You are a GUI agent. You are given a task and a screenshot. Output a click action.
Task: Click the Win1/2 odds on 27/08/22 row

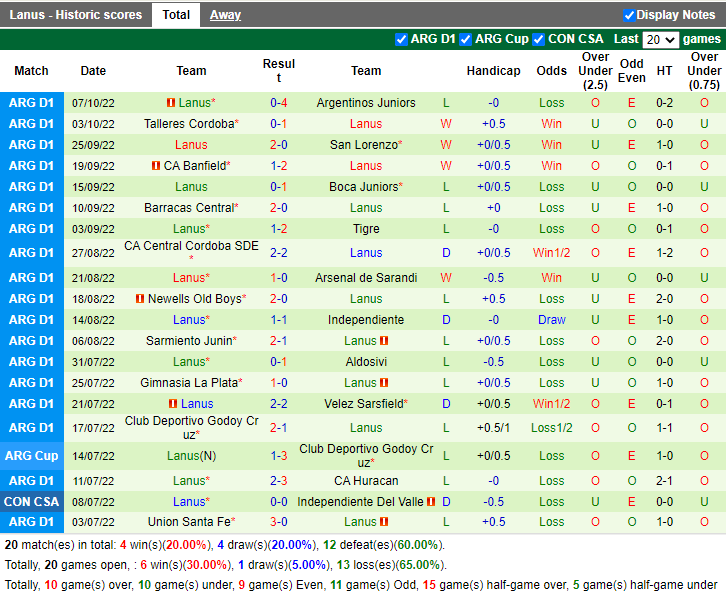551,253
